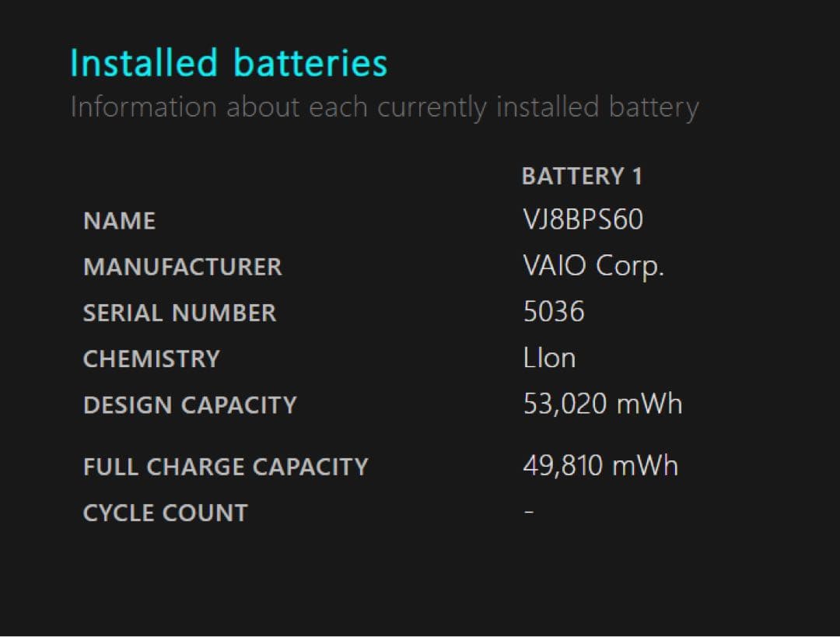Viewport: 840px width, 637px height.
Task: Click the FULL CHARGE CAPACITY row label
Action: click(x=226, y=467)
